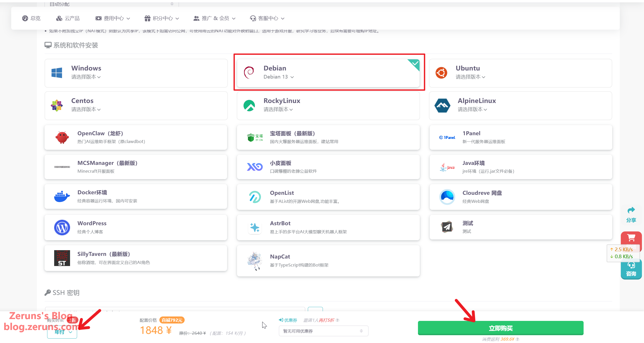Choose the Java环境 logo
Screen dimensions: 644x343
(447, 167)
